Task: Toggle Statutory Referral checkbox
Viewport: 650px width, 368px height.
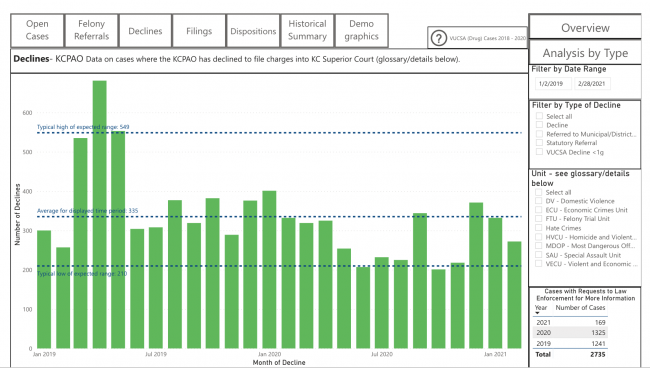Action: pos(539,143)
